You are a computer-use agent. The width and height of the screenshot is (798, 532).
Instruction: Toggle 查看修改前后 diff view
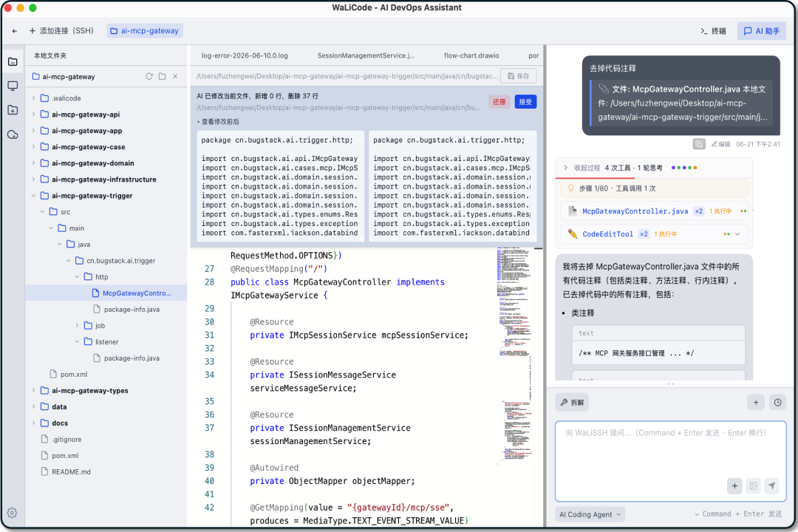click(218, 122)
